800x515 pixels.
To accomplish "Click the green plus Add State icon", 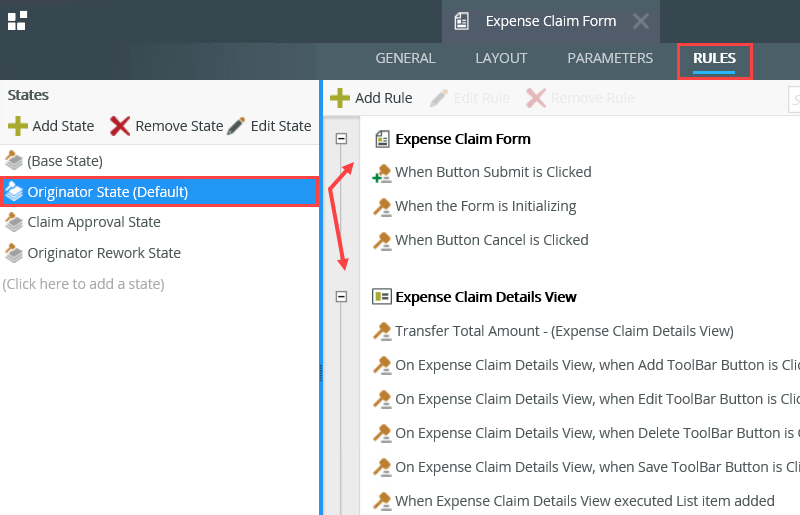I will pyautogui.click(x=18, y=126).
